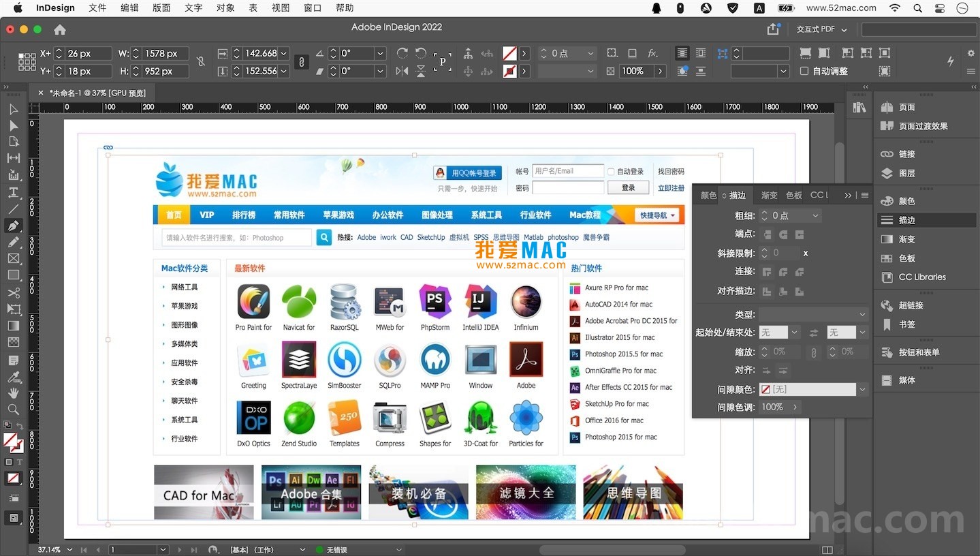Toggle constrain scale percentages chain icon
Image resolution: width=980 pixels, height=556 pixels.
tap(300, 62)
